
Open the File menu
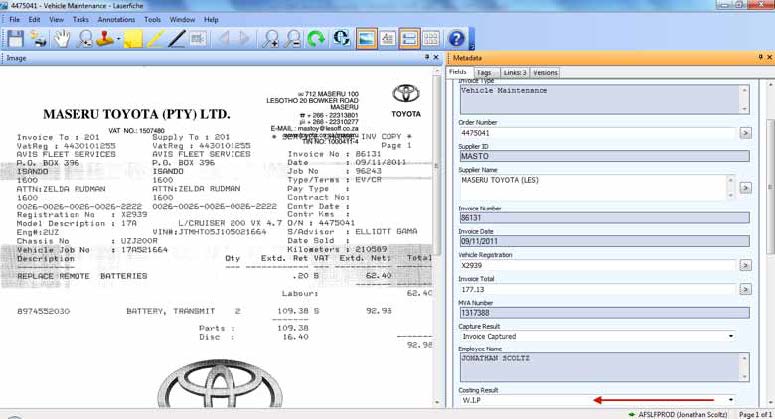click(x=15, y=20)
